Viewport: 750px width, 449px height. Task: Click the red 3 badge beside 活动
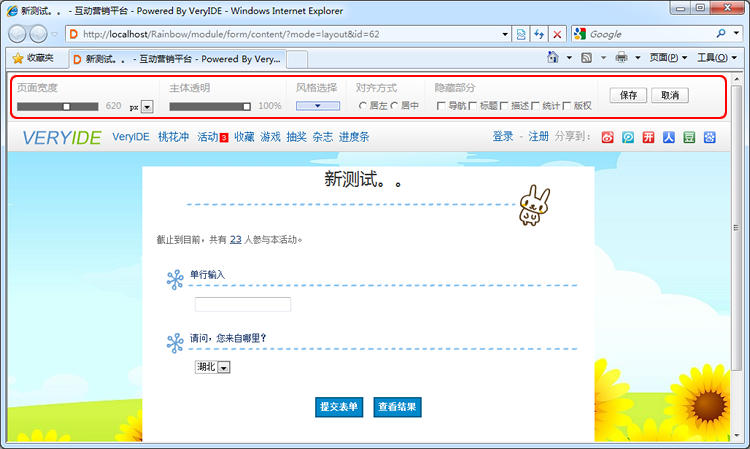pyautogui.click(x=224, y=138)
